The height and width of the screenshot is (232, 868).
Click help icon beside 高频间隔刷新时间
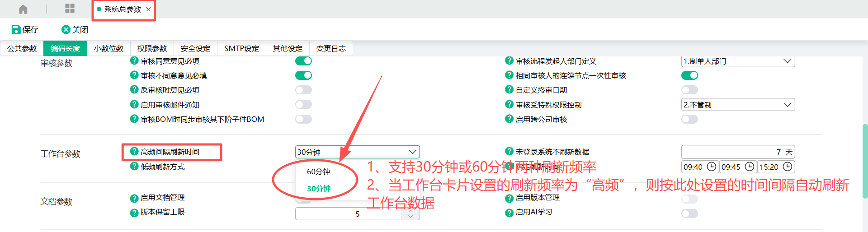(x=134, y=152)
